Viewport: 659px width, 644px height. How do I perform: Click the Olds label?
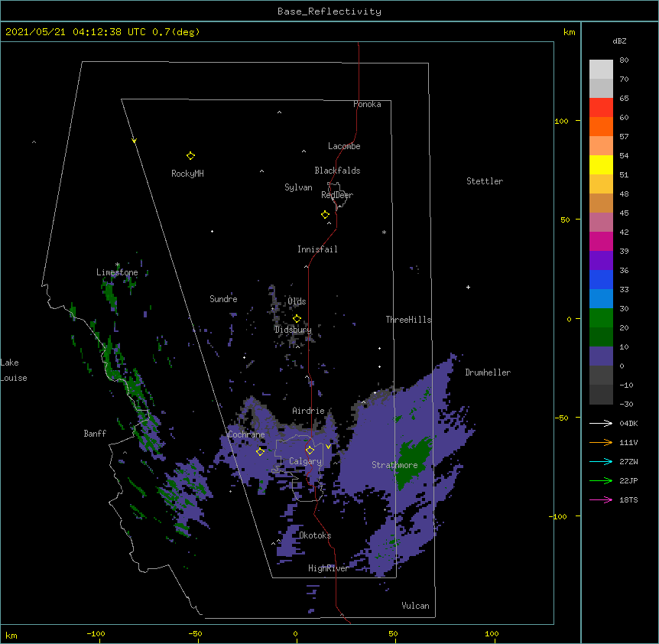click(297, 301)
